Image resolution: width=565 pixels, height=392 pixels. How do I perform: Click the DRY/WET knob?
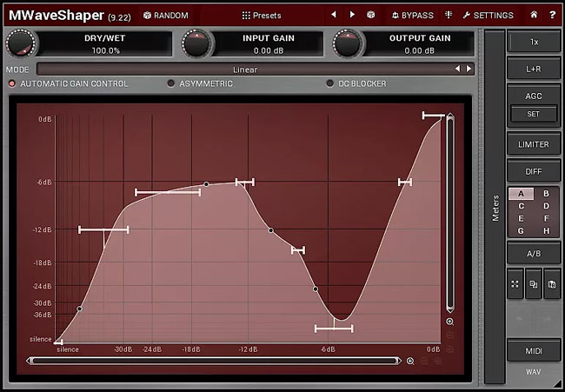pyautogui.click(x=21, y=43)
